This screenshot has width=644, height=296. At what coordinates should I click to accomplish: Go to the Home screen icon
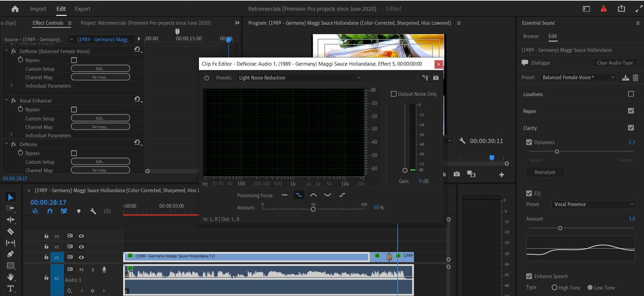[x=15, y=9]
